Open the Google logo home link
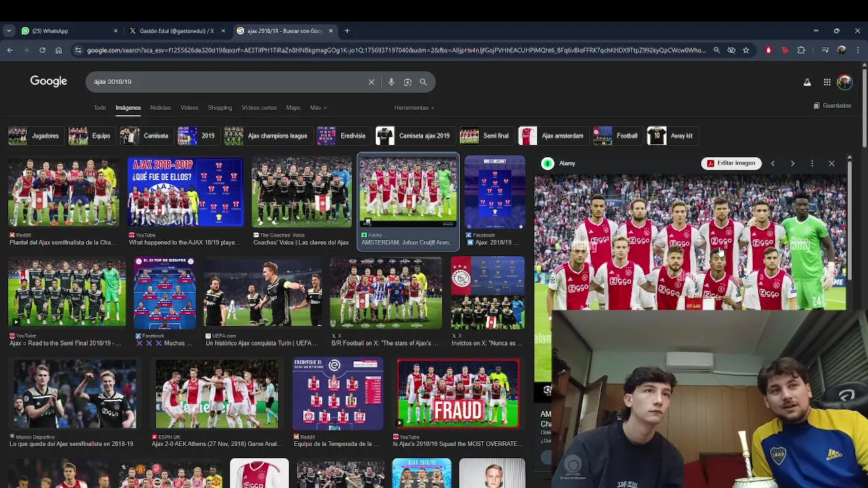 (x=48, y=81)
